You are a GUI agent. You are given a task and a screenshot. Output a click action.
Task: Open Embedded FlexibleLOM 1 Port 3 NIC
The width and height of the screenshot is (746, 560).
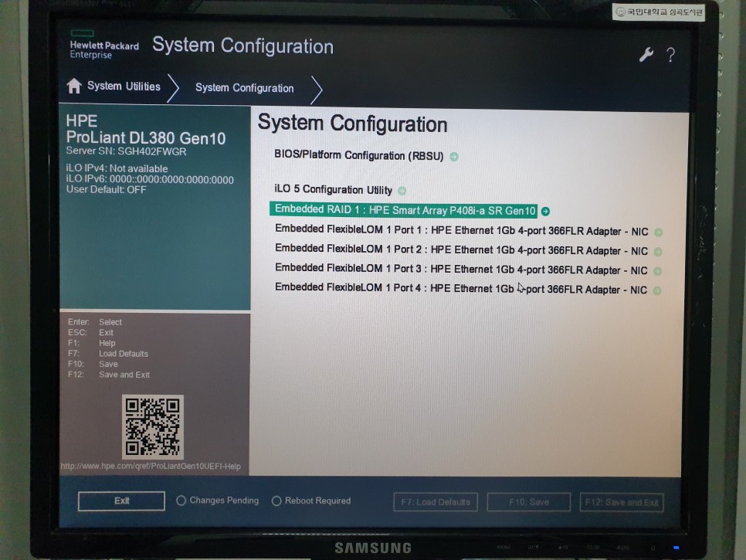tap(460, 270)
